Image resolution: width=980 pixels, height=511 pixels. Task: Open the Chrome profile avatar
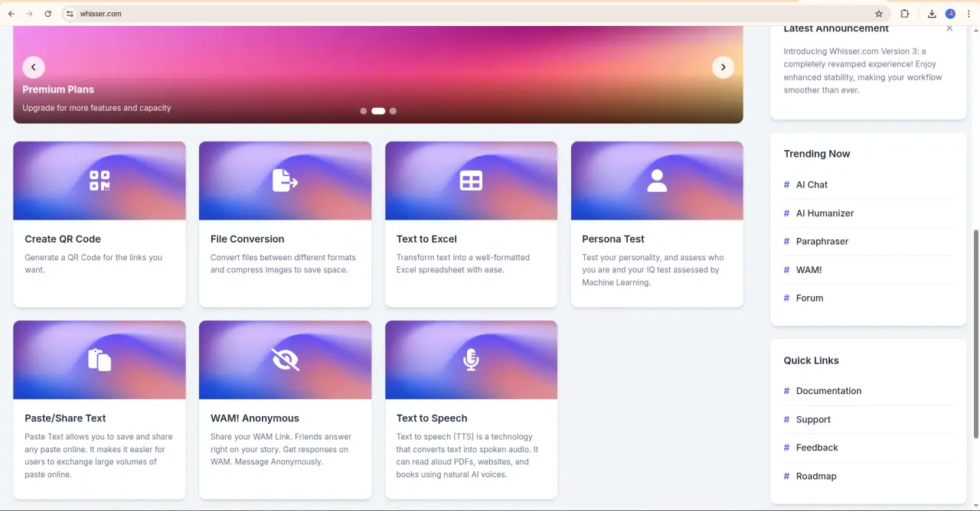point(950,14)
